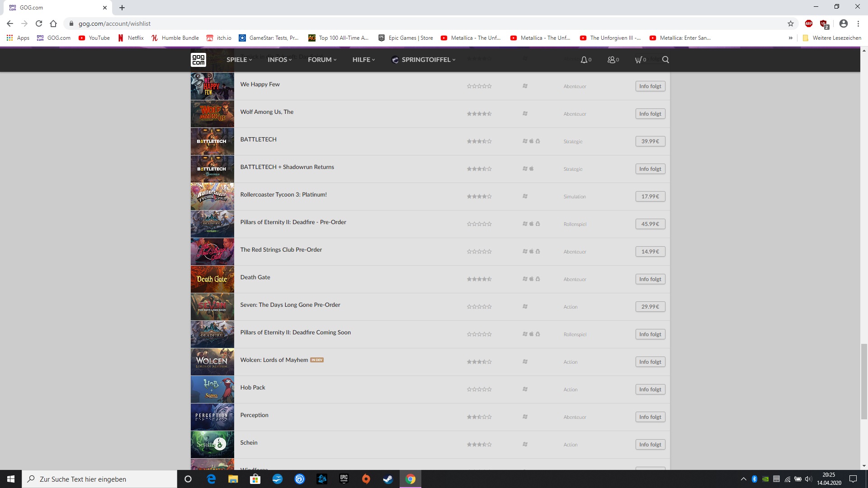868x488 pixels.
Task: Click the 45.99€ button for Deadfire Pre-Order
Action: (x=650, y=224)
